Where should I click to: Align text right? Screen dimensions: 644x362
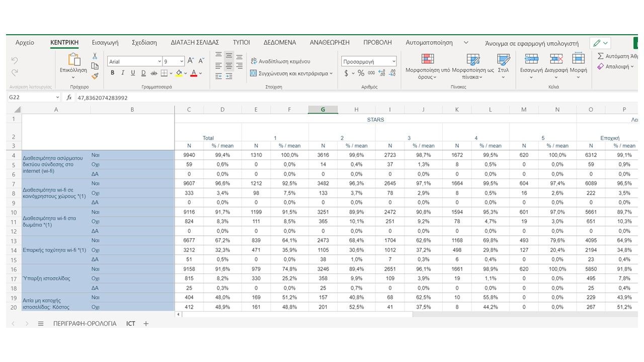(x=239, y=66)
